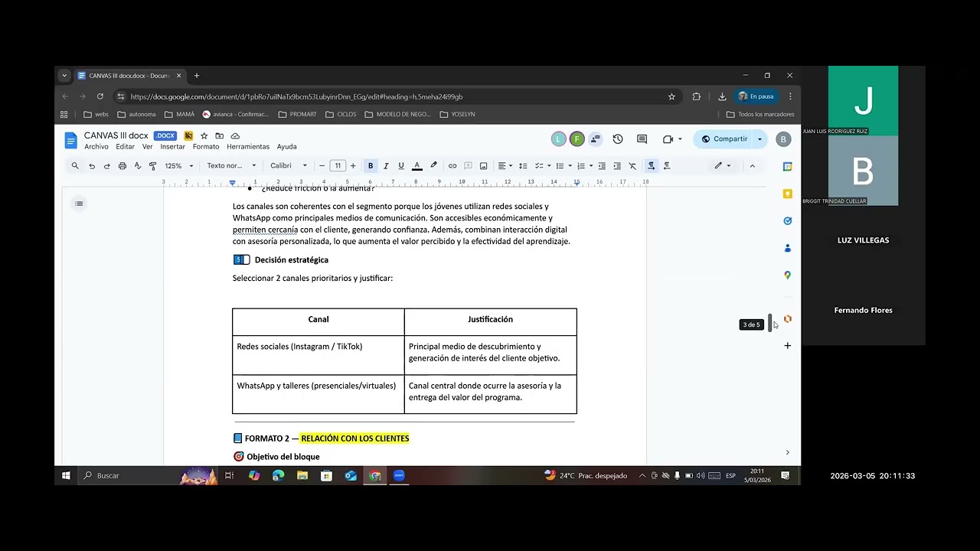The height and width of the screenshot is (551, 980).
Task: Reload the page in Chrome
Action: tap(100, 96)
